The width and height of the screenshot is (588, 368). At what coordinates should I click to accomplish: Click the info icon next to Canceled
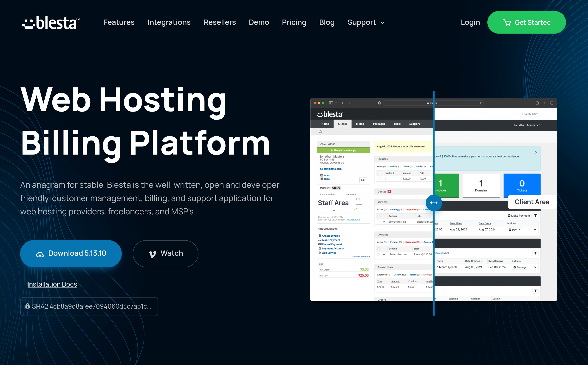[448, 253]
